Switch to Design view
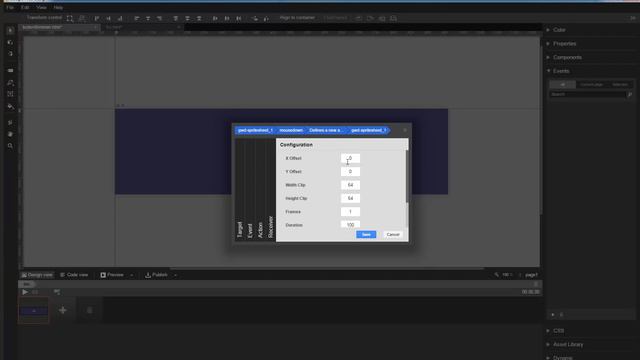The height and width of the screenshot is (360, 640). 37,275
